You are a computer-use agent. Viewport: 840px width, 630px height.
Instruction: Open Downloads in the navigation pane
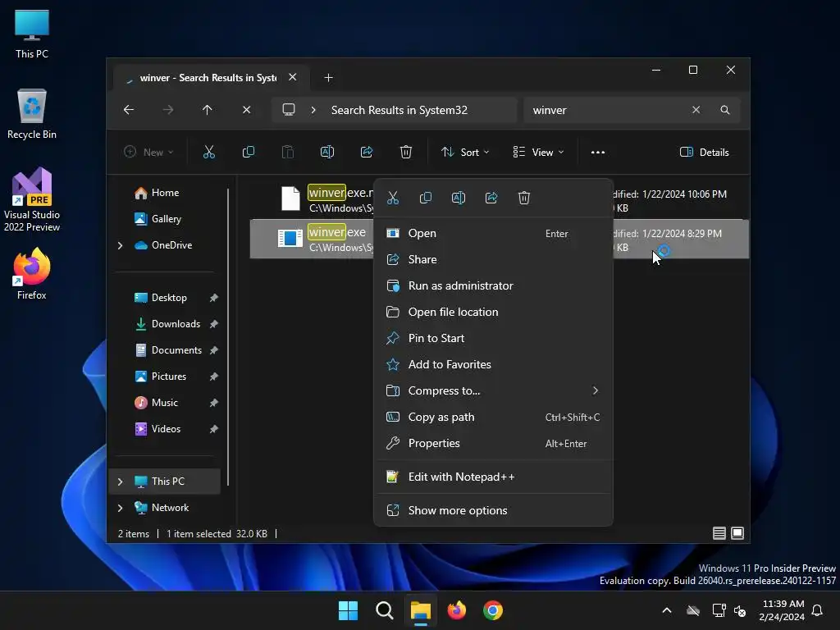point(166,324)
